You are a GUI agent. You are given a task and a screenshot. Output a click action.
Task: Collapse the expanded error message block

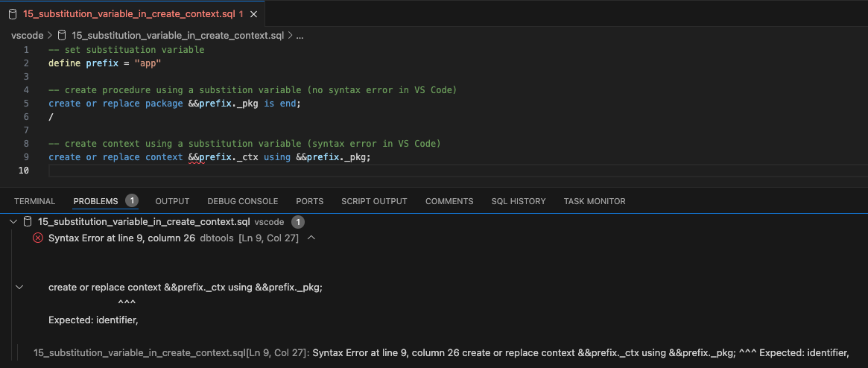coord(19,287)
